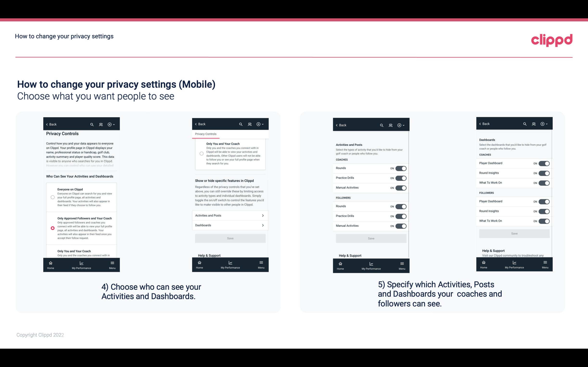Select the Only You and Your Coach option
588x367 pixels.
(52, 252)
